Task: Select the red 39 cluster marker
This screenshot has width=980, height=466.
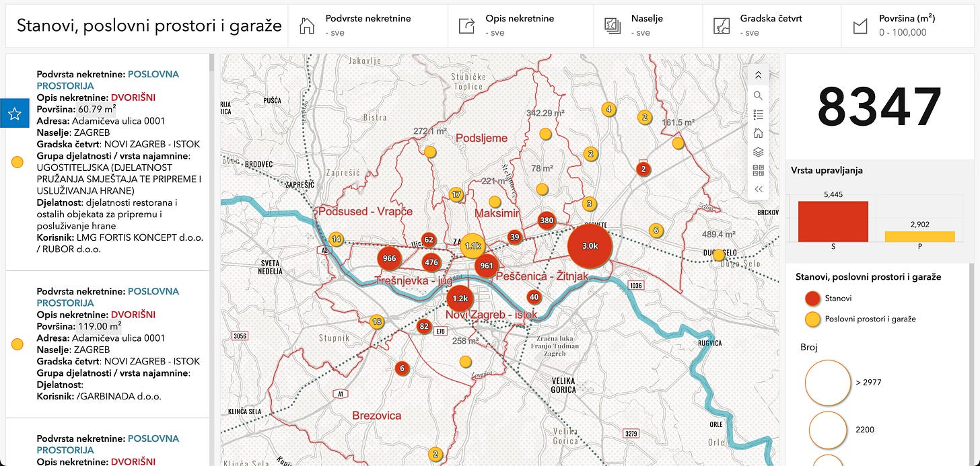Action: (515, 237)
